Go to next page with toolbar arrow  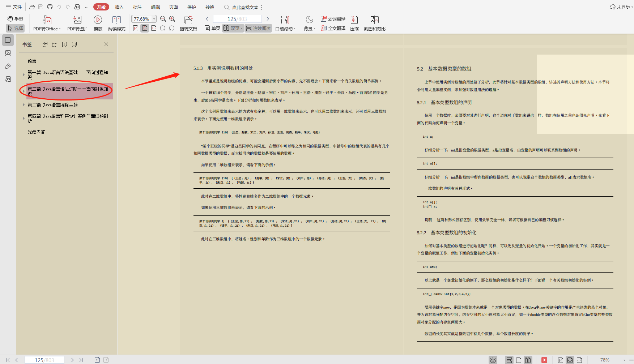[268, 19]
